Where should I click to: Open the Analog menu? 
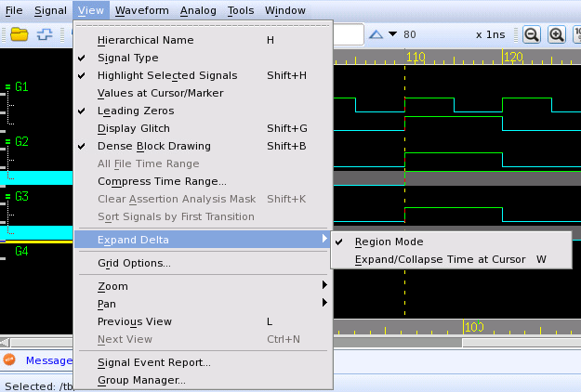click(198, 10)
